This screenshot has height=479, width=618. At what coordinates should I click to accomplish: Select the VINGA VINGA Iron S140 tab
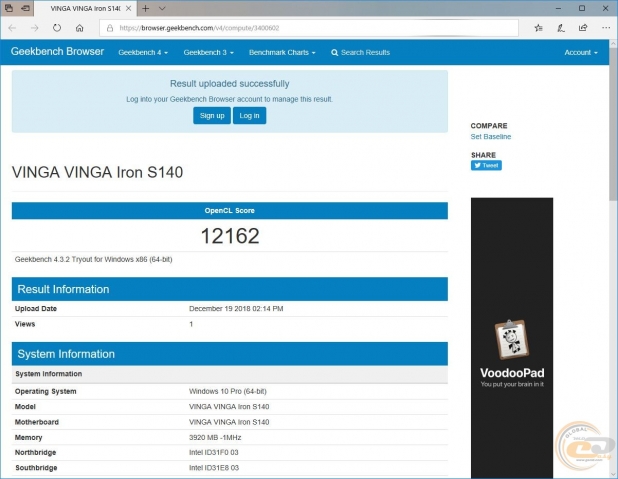[x=85, y=8]
